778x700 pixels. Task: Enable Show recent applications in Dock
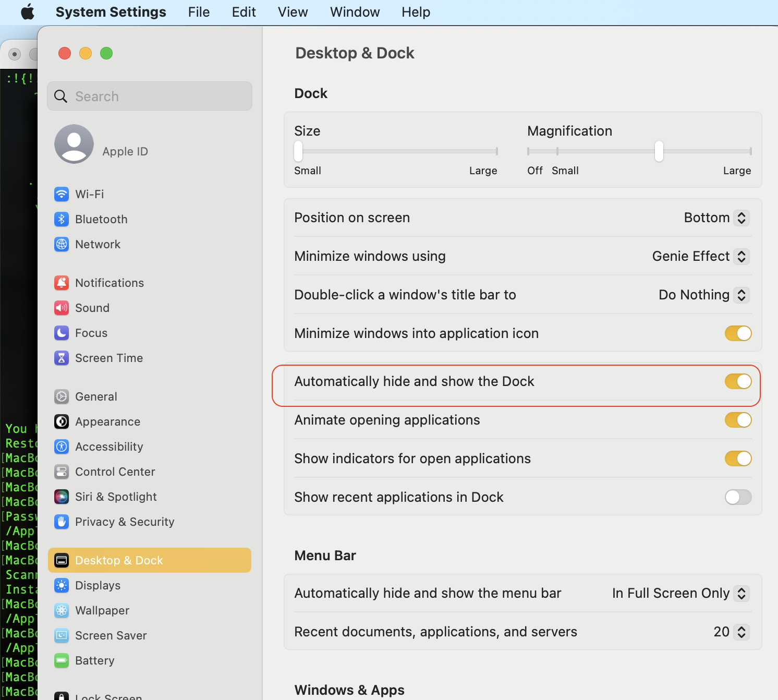tap(738, 497)
